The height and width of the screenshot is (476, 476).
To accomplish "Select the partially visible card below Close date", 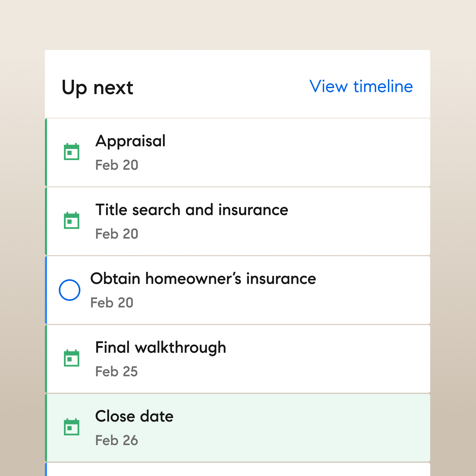I will 237,470.
